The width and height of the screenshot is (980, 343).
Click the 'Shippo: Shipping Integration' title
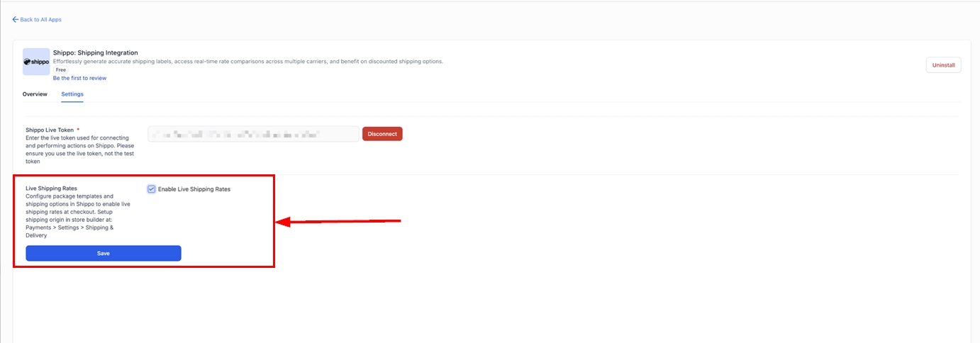point(95,52)
